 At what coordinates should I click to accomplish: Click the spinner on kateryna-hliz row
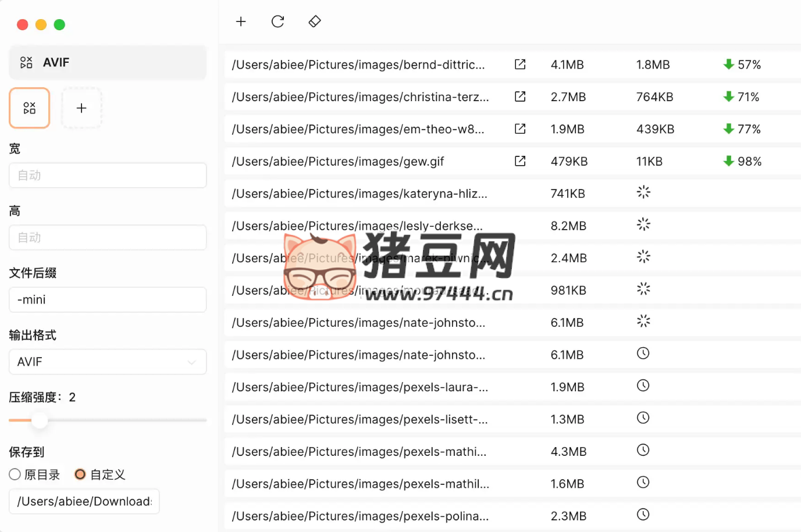(643, 192)
